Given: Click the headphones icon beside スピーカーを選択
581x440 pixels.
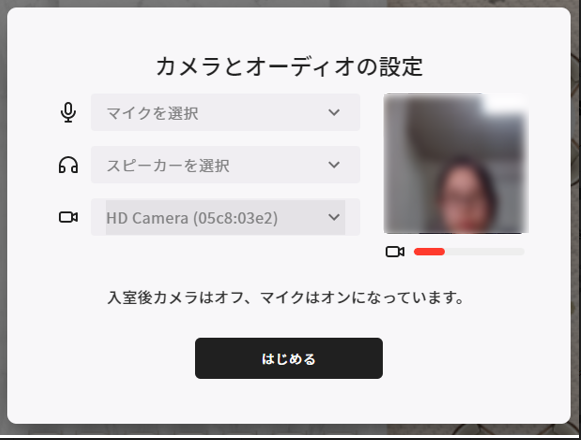Looking at the screenshot, I should coord(68,165).
